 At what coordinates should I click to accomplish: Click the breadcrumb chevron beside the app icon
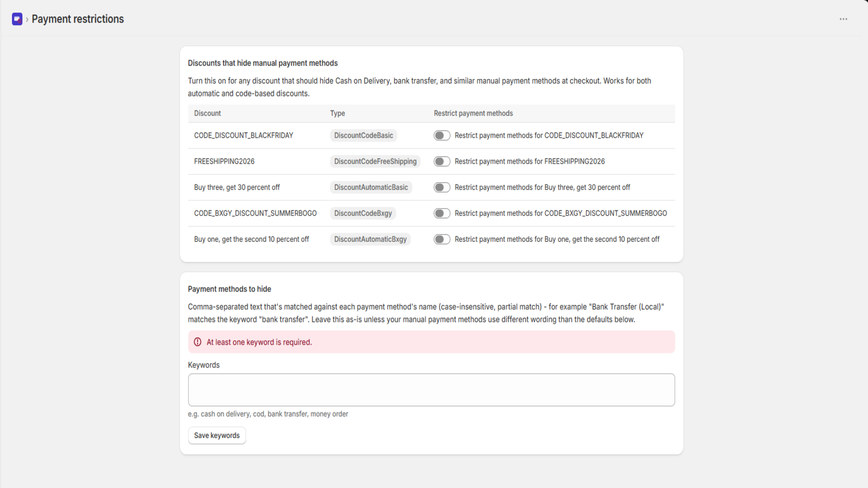pyautogui.click(x=27, y=20)
